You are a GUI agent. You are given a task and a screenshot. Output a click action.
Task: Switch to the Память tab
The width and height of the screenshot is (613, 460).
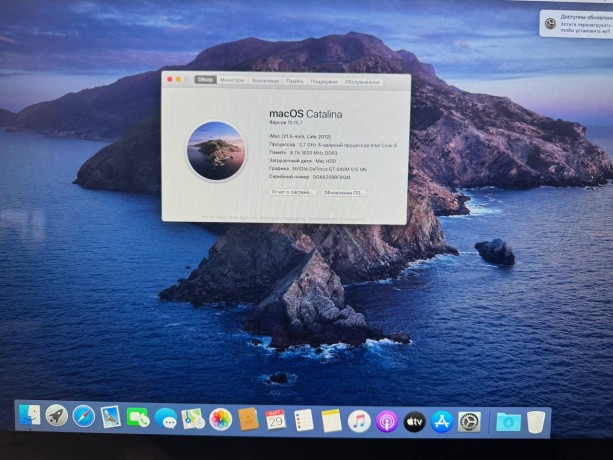294,81
